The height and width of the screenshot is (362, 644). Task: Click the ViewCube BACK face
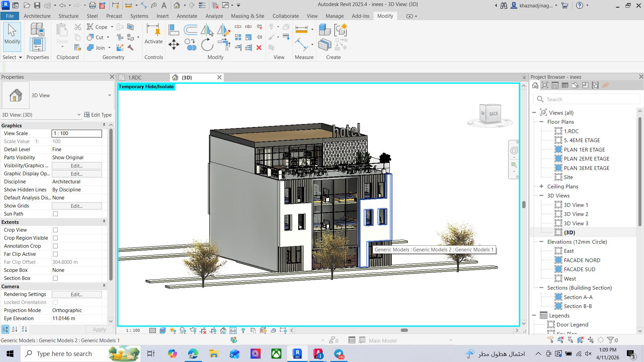click(x=493, y=114)
